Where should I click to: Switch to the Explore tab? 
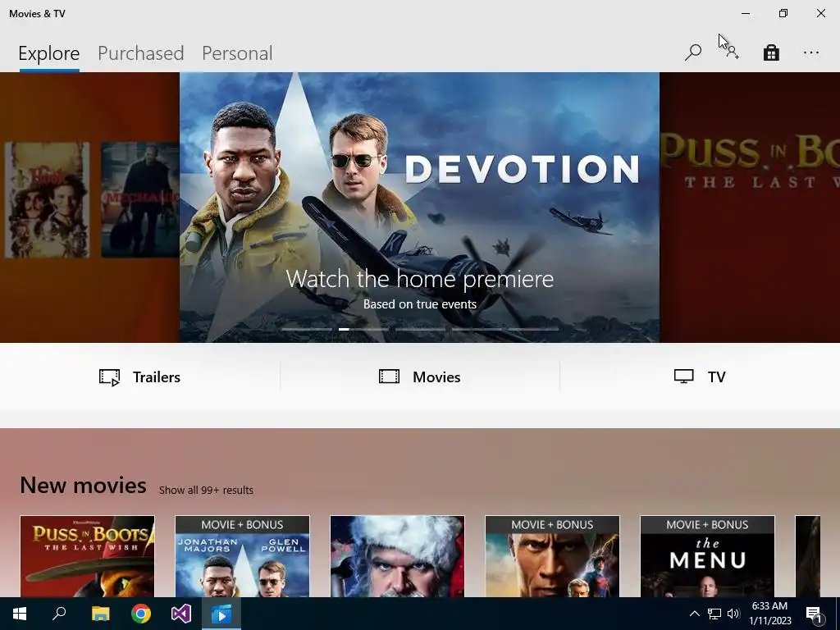(48, 53)
